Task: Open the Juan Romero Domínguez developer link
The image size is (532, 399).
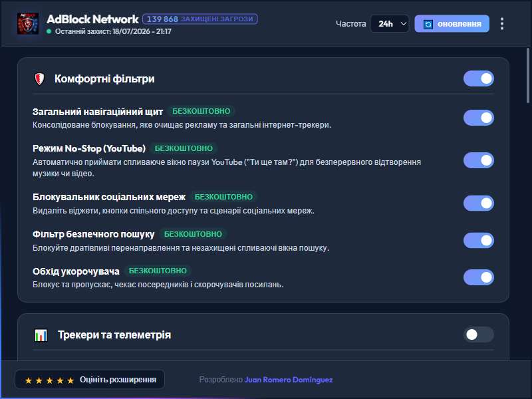Action: (x=289, y=380)
